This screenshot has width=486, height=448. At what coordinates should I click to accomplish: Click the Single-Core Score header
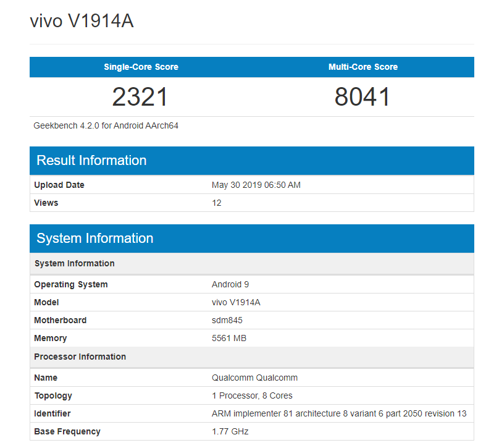pos(141,67)
